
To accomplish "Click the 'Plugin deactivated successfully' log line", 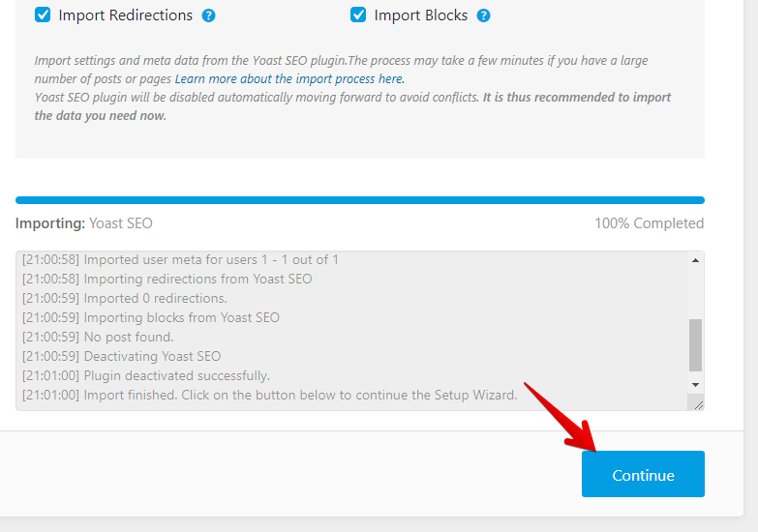I will [x=146, y=375].
